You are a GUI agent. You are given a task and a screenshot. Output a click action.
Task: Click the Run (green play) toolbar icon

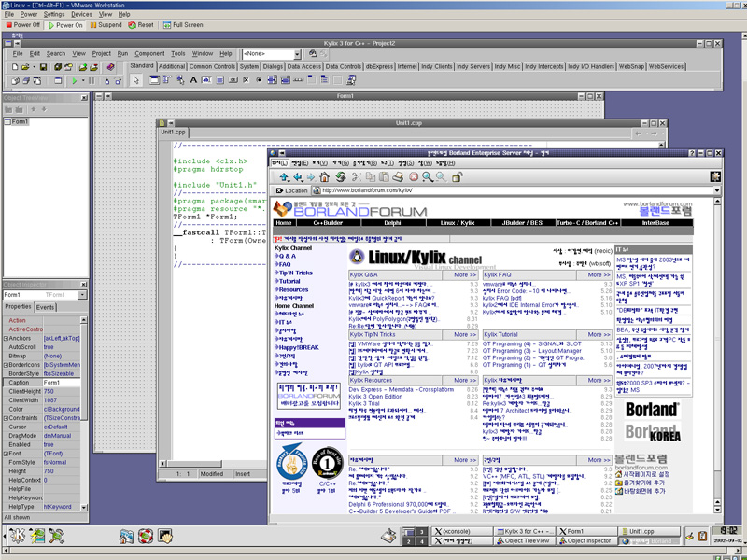[x=74, y=81]
